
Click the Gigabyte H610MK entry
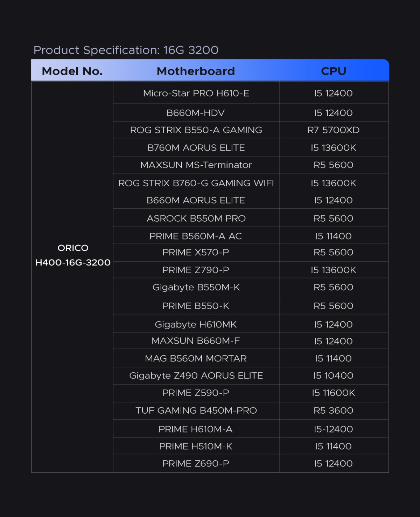pyautogui.click(x=196, y=324)
